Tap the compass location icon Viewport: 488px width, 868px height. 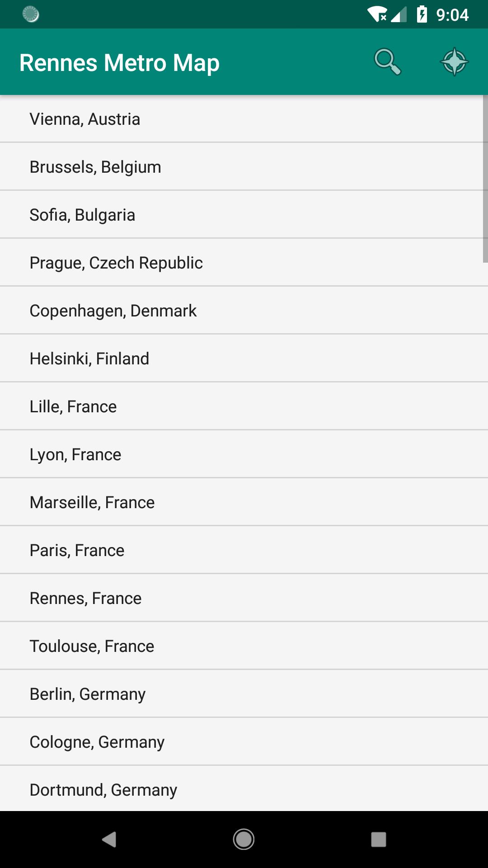[454, 62]
